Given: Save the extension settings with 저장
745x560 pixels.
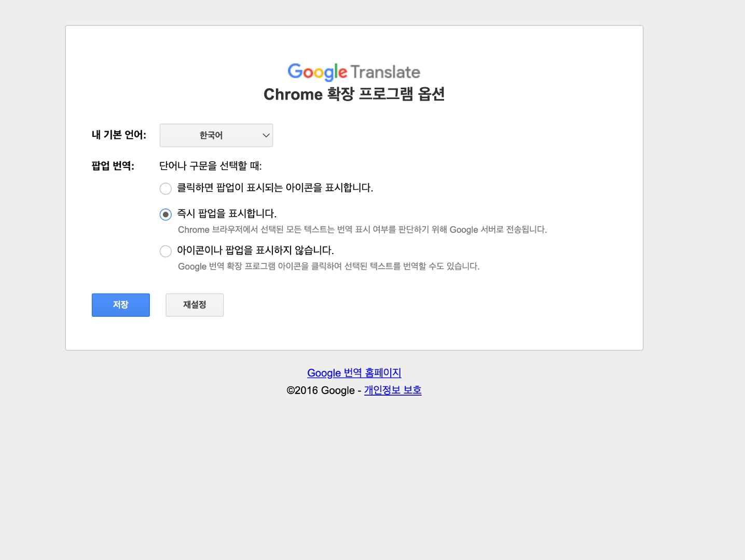Looking at the screenshot, I should coord(120,305).
